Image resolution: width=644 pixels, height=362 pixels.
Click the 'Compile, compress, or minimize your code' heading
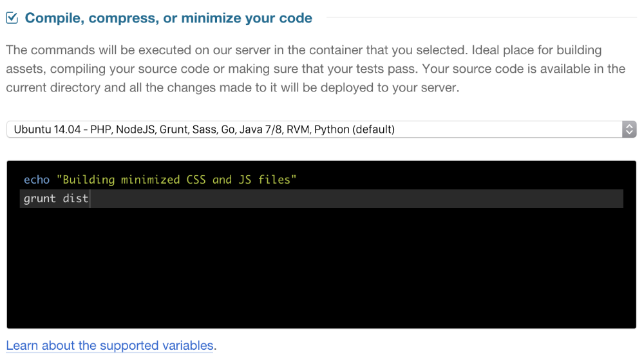(x=168, y=18)
